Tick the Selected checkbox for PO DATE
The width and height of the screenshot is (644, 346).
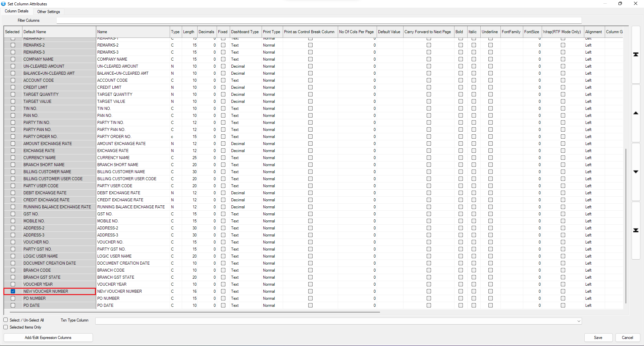click(x=13, y=305)
